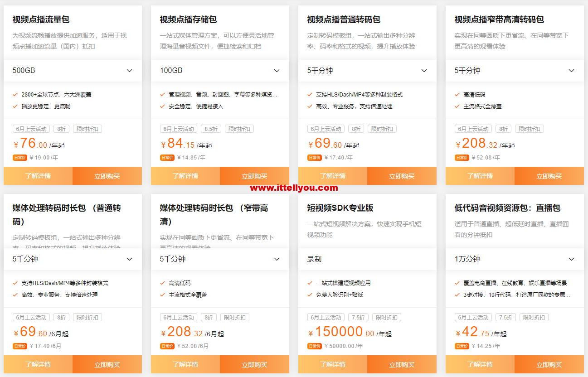Click checkmark icon beside 安全稳定，便捷易接入
The height and width of the screenshot is (377, 588).
click(x=163, y=106)
